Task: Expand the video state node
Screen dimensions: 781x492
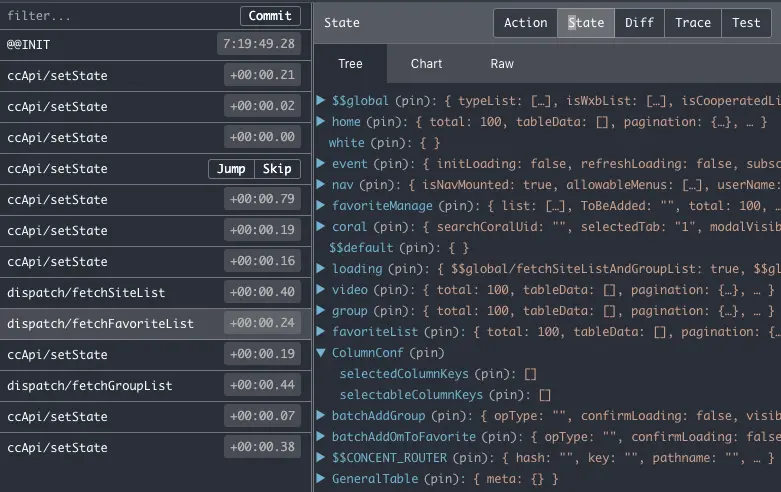Action: (x=321, y=289)
